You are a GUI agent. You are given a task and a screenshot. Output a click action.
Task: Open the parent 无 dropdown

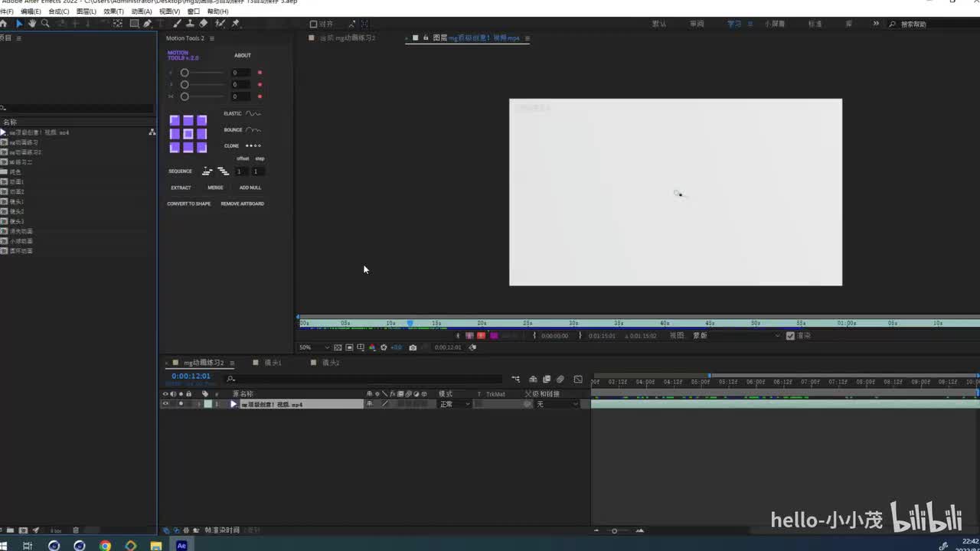557,404
